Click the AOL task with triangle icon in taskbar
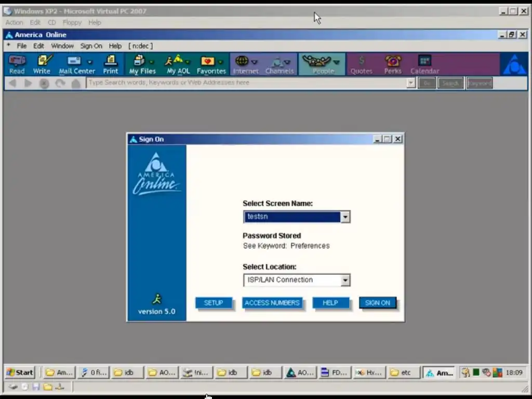 coord(300,373)
